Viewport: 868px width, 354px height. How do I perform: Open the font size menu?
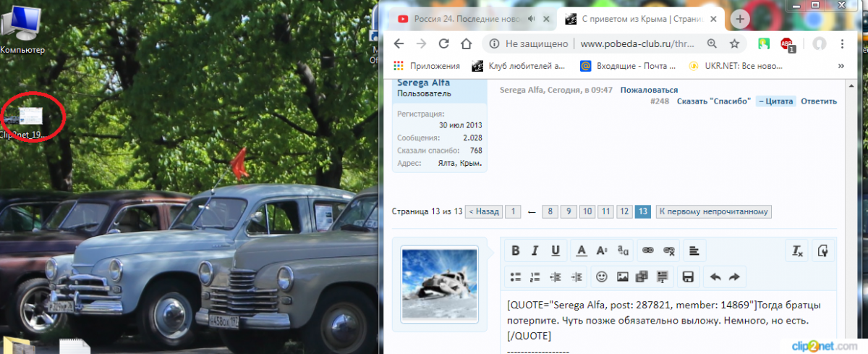(602, 250)
